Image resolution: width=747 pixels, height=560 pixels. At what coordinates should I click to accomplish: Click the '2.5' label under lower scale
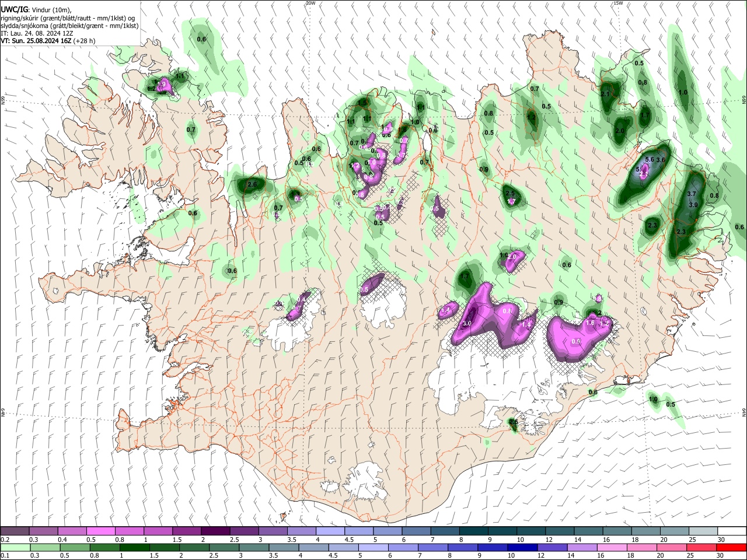pos(214,556)
